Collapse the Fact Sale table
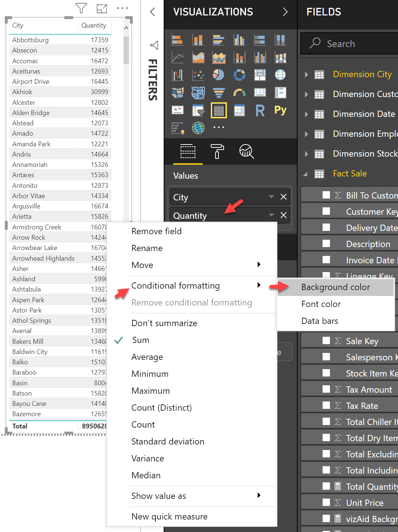Screen dimensions: 398x532 pyautogui.click(x=306, y=174)
